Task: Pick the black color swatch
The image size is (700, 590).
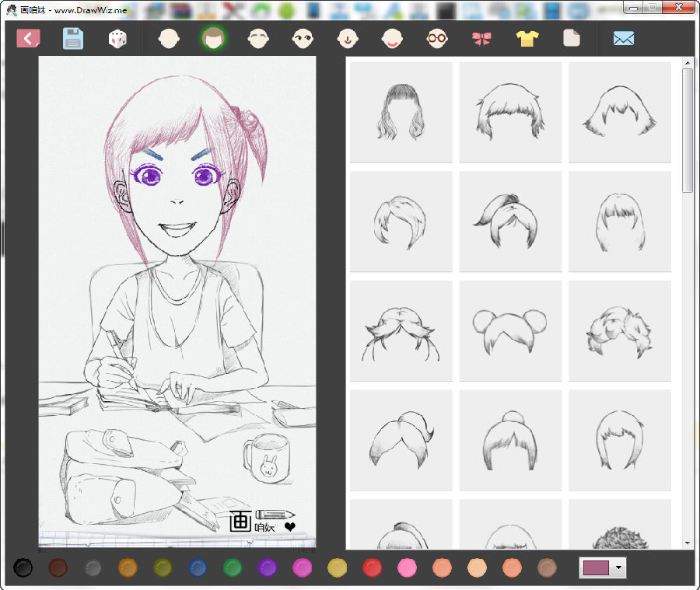Action: (x=23, y=567)
